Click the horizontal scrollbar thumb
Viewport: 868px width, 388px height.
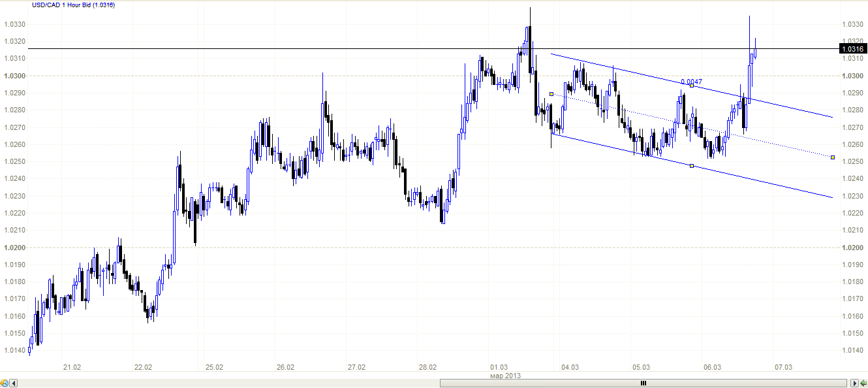[643, 383]
